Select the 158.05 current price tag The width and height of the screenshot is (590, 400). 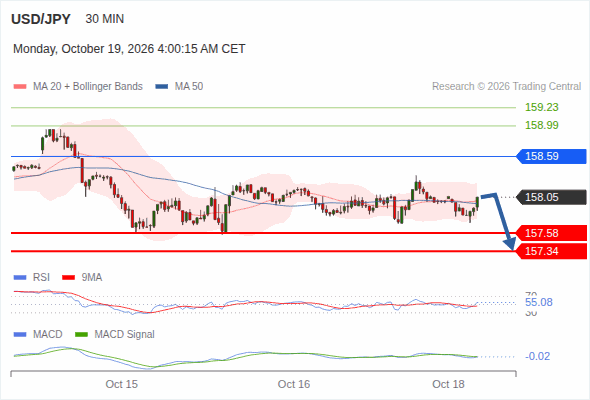(551, 197)
